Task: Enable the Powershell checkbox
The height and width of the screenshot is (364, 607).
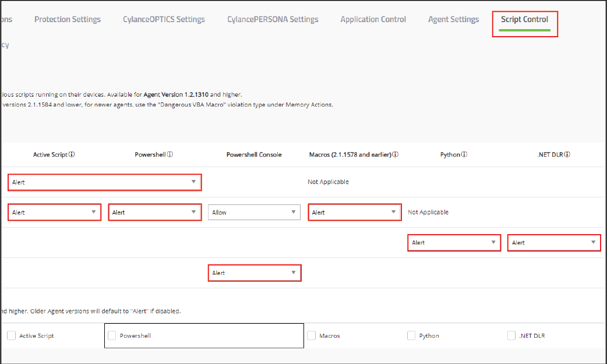Action: pos(112,335)
